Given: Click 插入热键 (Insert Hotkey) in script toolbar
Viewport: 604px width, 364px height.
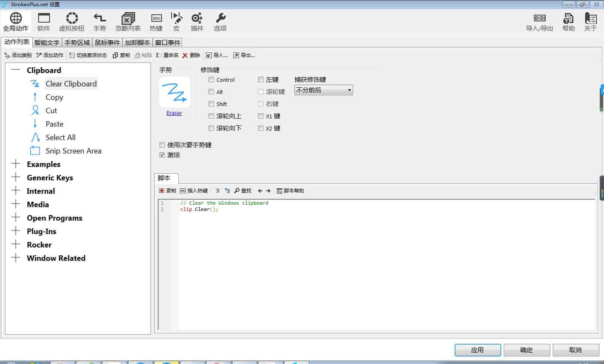Looking at the screenshot, I should coord(194,191).
